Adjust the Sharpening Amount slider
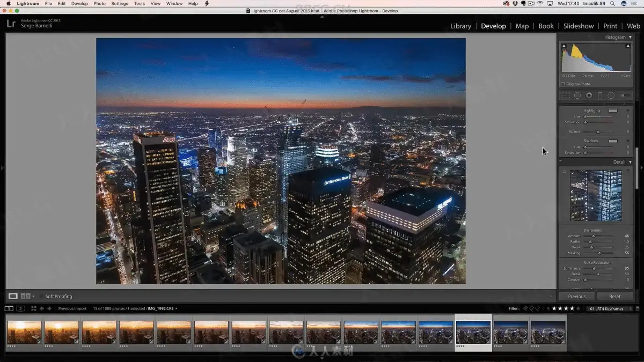Screen dimensions: 644x362 pos(594,236)
